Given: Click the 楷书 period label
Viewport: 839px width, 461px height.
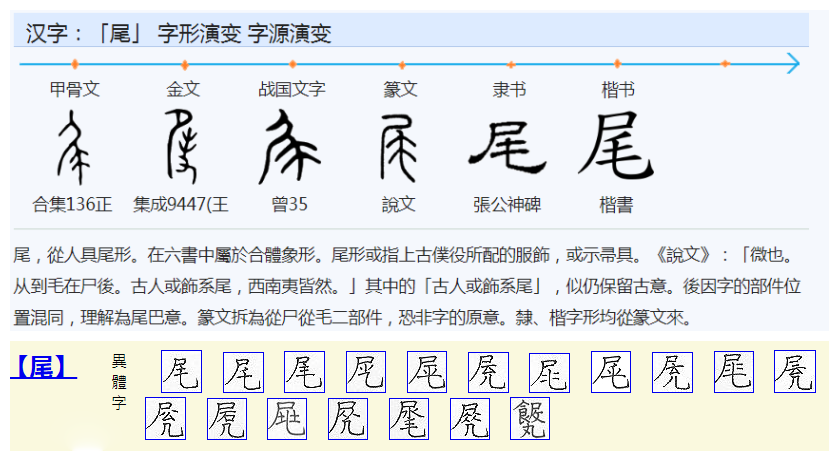Looking at the screenshot, I should coord(618,89).
